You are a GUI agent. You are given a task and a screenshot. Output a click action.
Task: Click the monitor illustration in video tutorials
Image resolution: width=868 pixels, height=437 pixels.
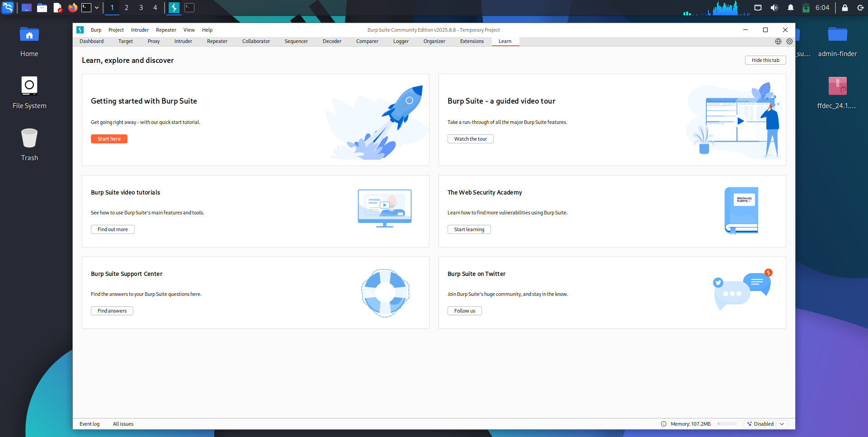click(385, 209)
